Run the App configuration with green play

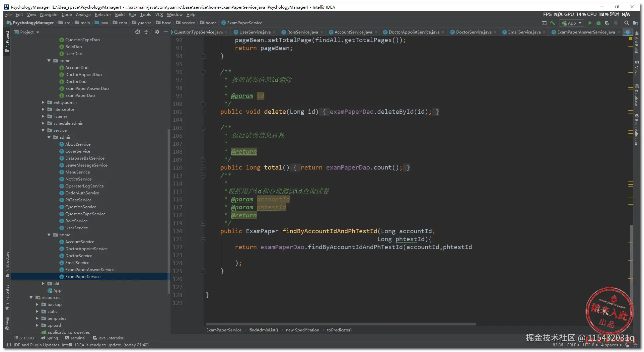point(590,23)
